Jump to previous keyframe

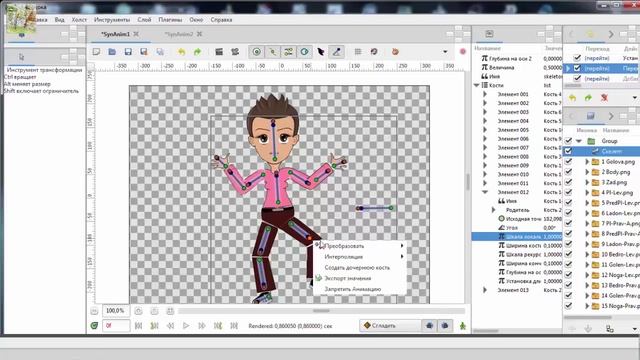point(154,326)
